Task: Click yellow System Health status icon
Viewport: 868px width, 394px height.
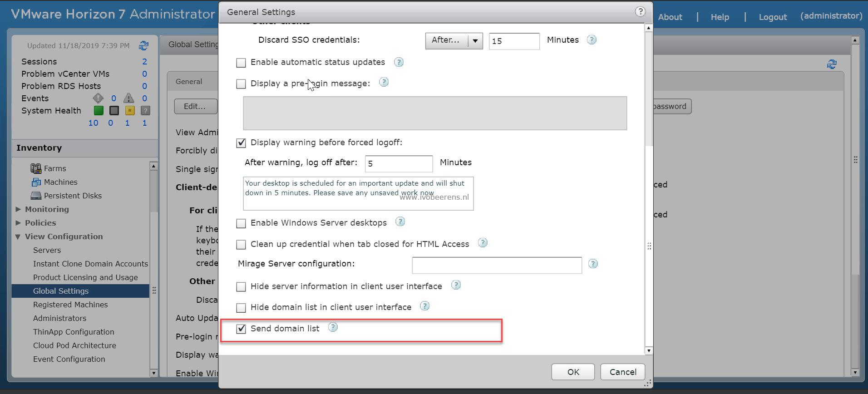Action: [x=130, y=110]
